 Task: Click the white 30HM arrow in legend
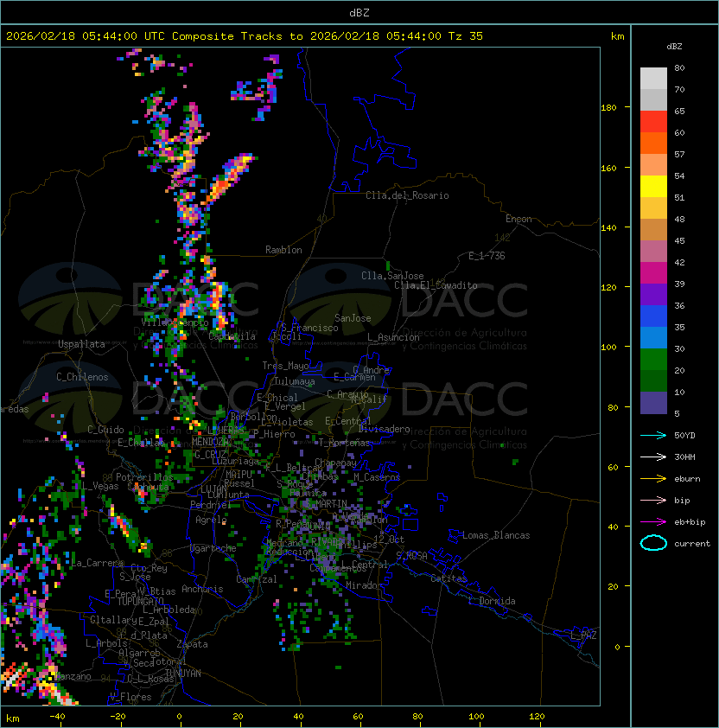[x=653, y=457]
